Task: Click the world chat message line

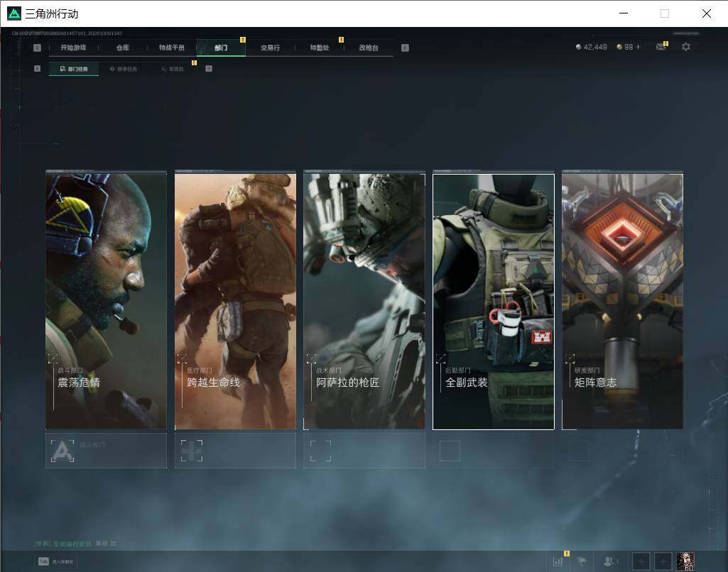Action: 75,544
